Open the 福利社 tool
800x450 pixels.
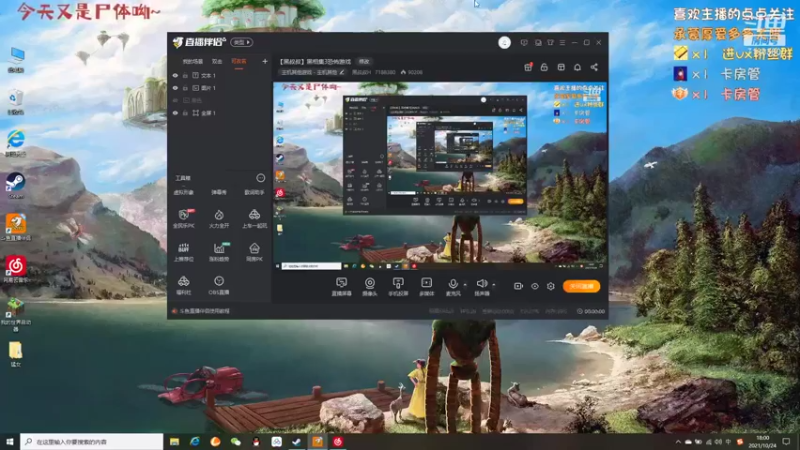184,285
